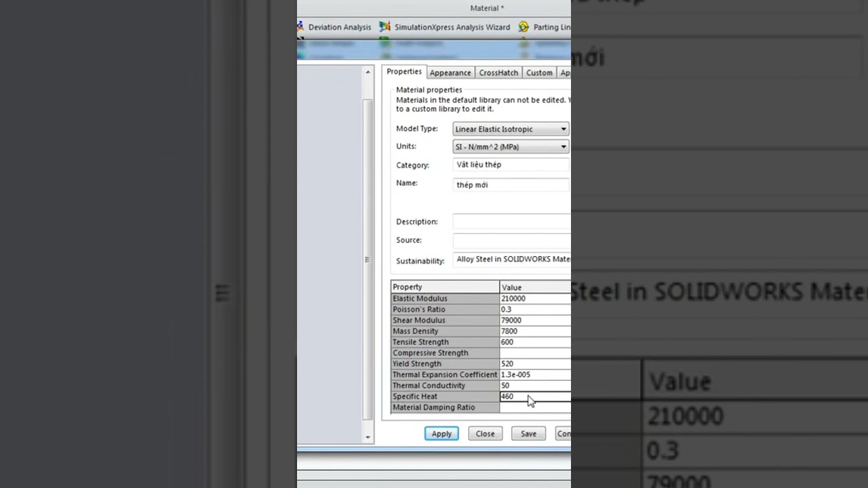Click into the Source field
The width and height of the screenshot is (868, 488).
(x=511, y=240)
